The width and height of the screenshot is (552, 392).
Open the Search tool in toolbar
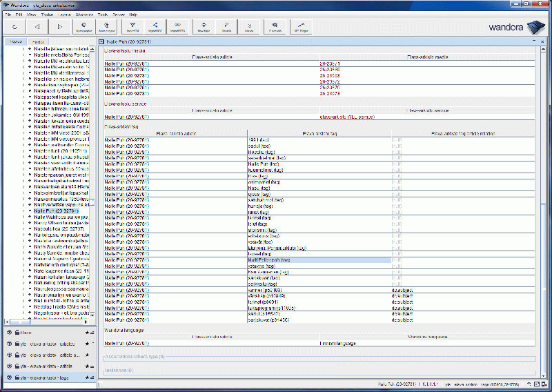tap(226, 27)
